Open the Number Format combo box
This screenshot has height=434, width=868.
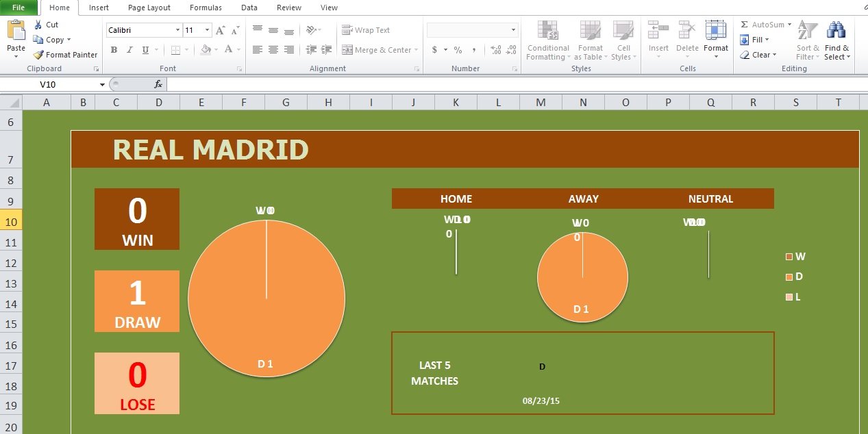tap(472, 30)
